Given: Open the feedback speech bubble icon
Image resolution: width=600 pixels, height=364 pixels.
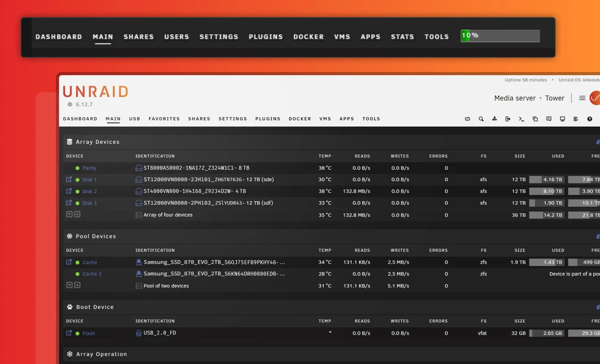Looking at the screenshot, I should [549, 119].
